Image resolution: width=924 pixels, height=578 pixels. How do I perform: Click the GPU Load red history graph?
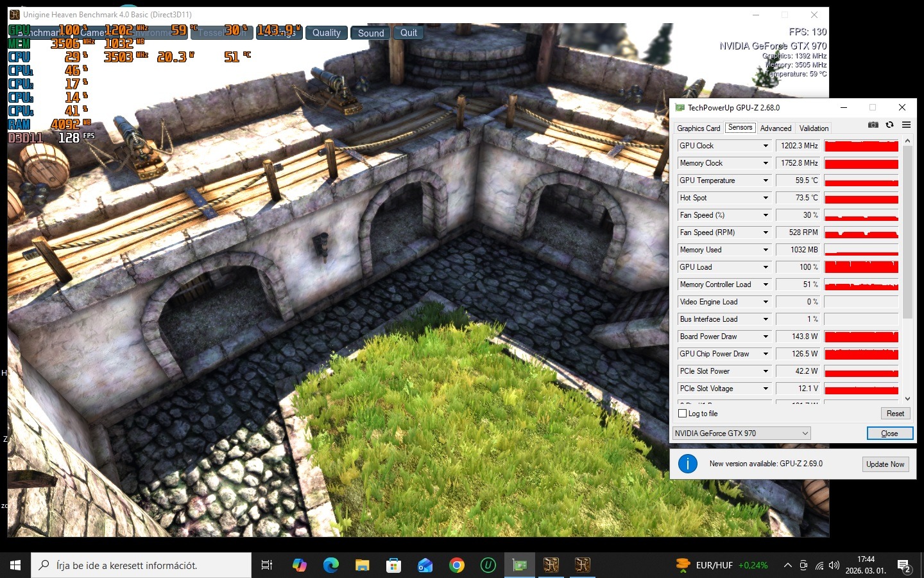[x=861, y=267]
